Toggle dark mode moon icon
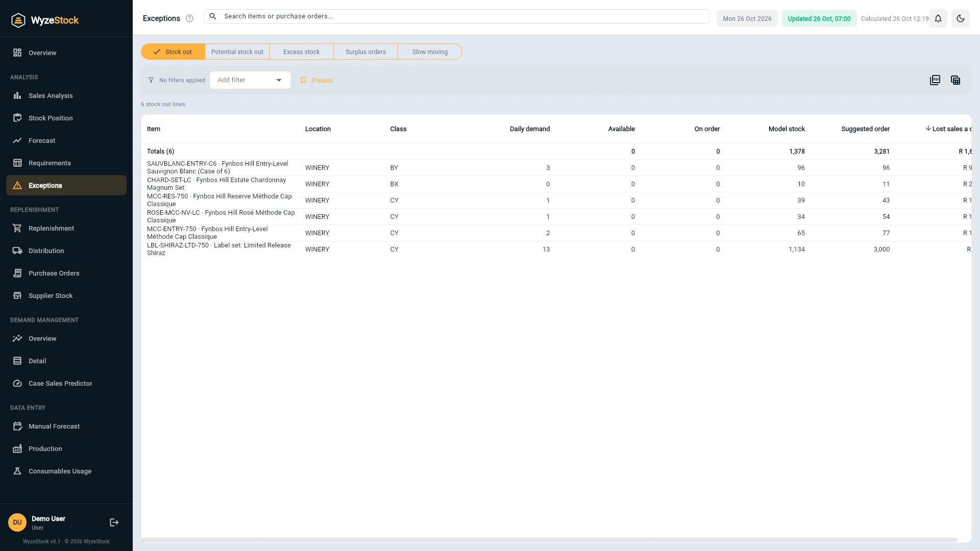Viewport: 980px width, 551px height. point(961,19)
